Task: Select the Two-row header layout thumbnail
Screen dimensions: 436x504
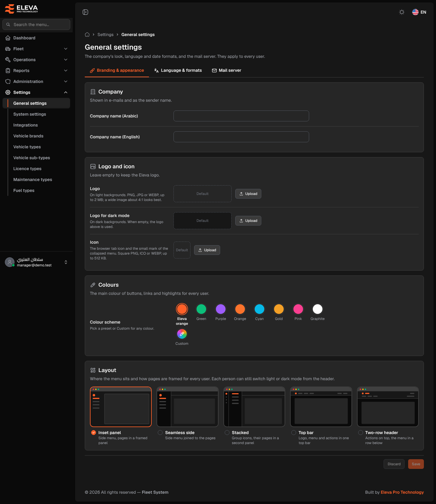Action: pyautogui.click(x=388, y=407)
